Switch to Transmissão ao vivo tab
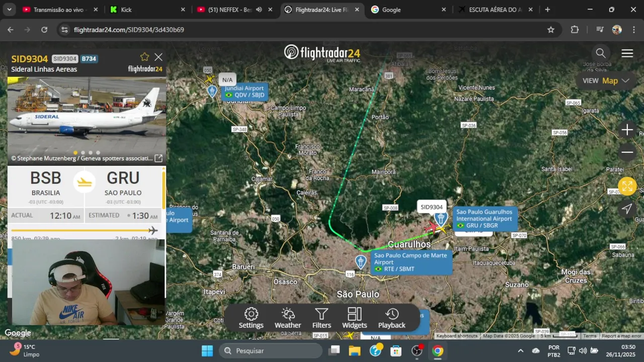The height and width of the screenshot is (362, 644). [60, 10]
